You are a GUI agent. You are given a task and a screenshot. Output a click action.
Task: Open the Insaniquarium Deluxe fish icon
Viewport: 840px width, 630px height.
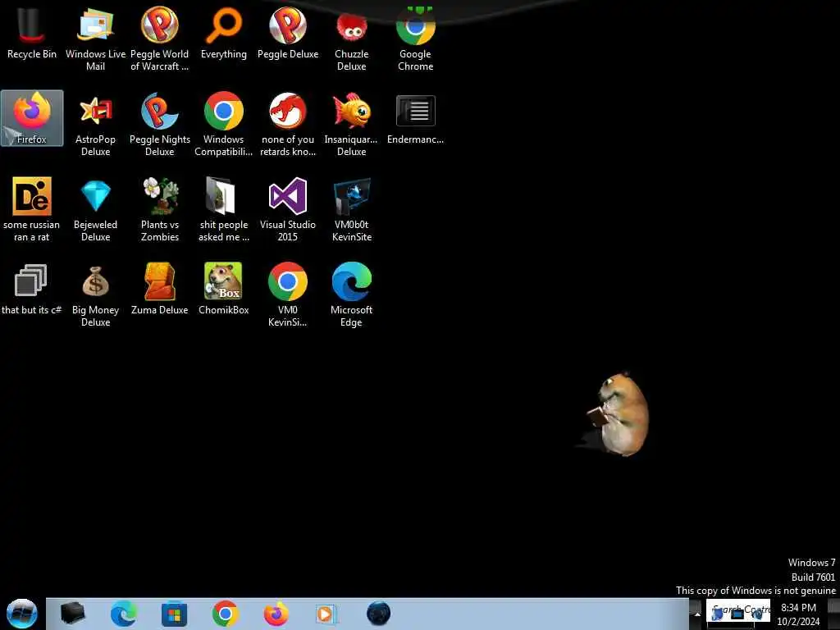point(351,125)
